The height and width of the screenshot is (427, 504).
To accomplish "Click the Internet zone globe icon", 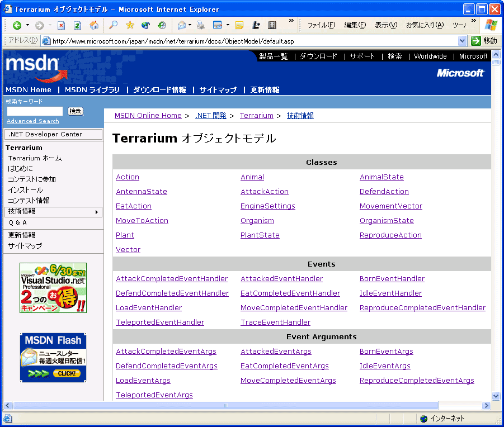I will click(x=423, y=419).
